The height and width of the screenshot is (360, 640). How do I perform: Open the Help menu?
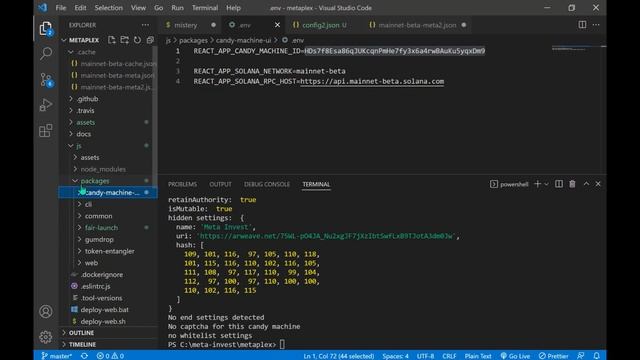(x=233, y=8)
